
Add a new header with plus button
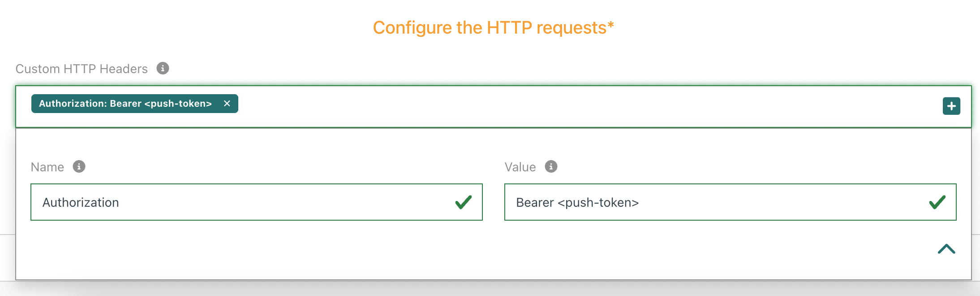point(951,106)
